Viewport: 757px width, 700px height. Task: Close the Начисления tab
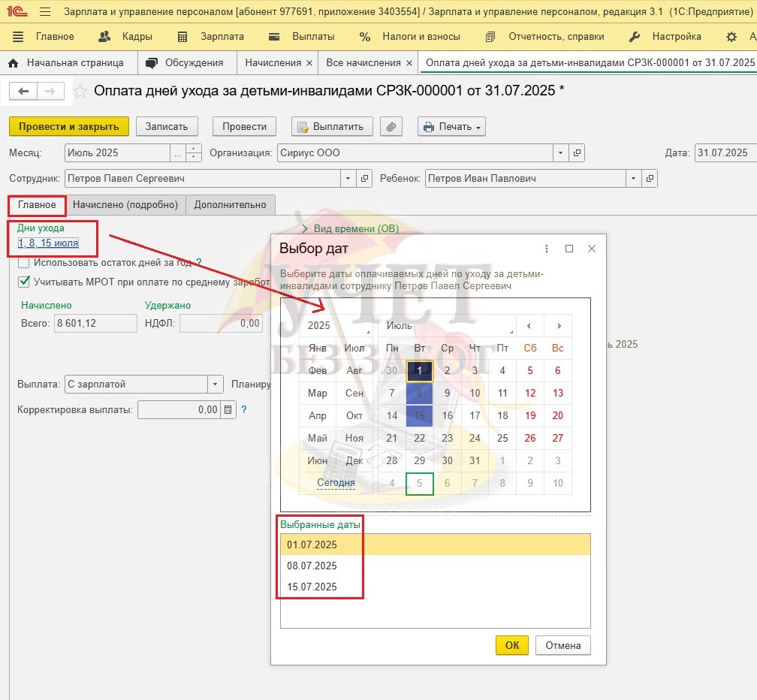point(309,63)
